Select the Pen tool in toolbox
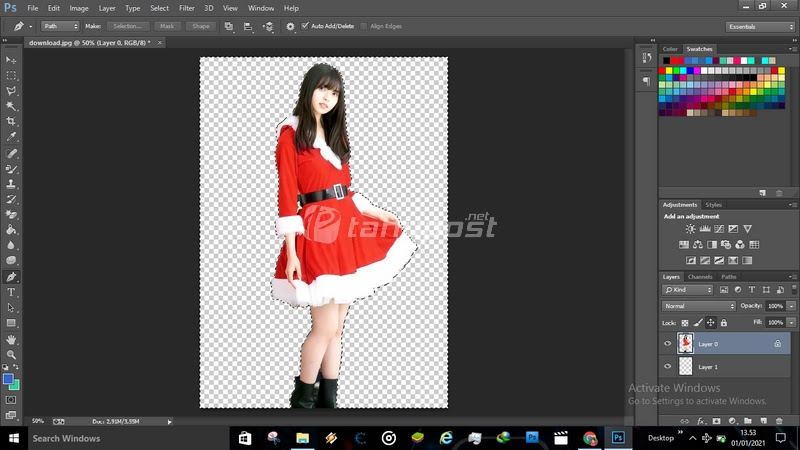Image resolution: width=800 pixels, height=450 pixels. (11, 277)
